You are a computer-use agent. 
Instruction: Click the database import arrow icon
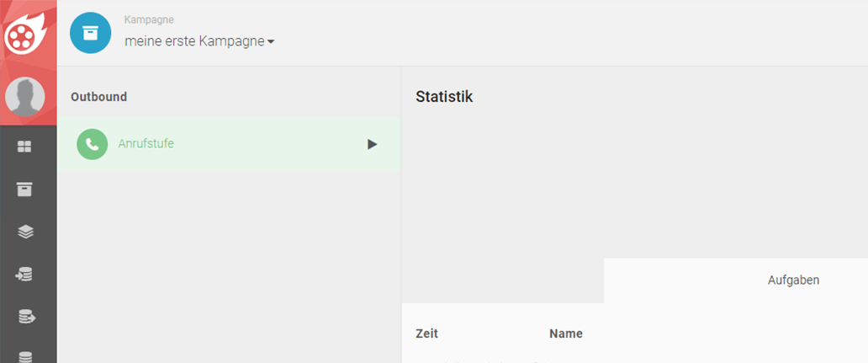pos(24,274)
